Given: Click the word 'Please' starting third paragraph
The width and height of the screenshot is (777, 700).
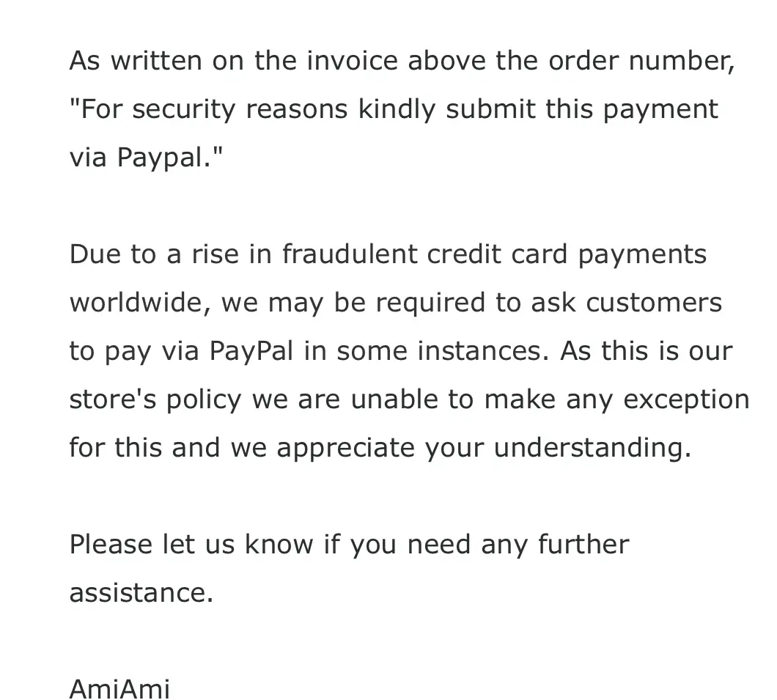Looking at the screenshot, I should point(111,545).
